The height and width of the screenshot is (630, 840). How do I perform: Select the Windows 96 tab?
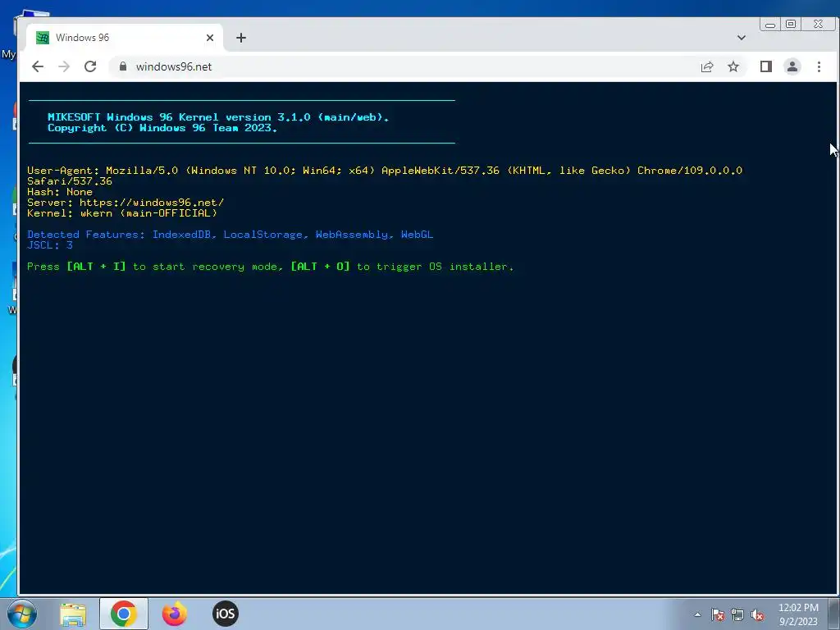(x=125, y=38)
